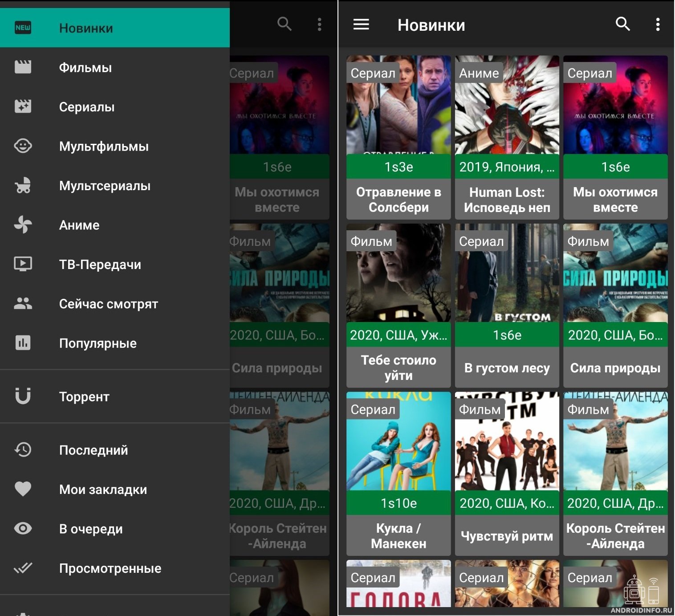The height and width of the screenshot is (616, 675).
Task: Click the smiley icon beside Мультфильмы
Action: [x=23, y=146]
